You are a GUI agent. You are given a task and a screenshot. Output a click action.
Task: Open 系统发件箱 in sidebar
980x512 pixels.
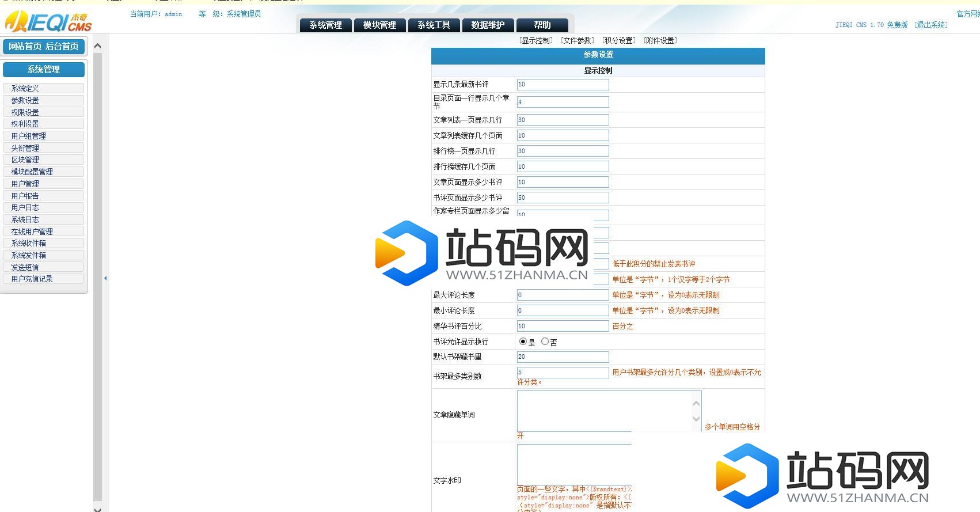pos(44,255)
